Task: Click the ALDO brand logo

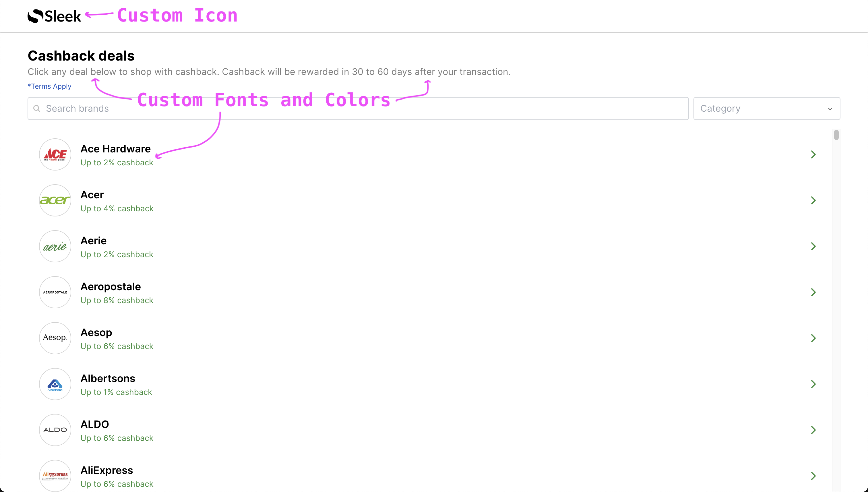Action: click(55, 430)
